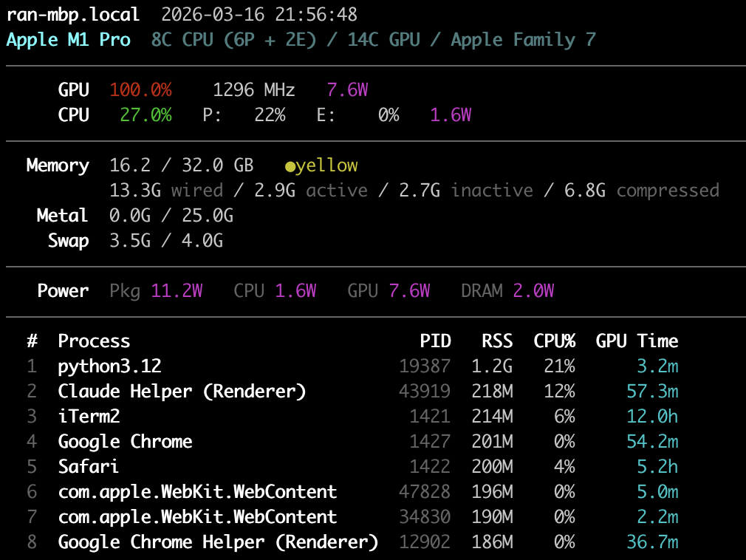Click the Apple Family 7 text
The height and width of the screenshot is (560, 746).
(x=524, y=40)
